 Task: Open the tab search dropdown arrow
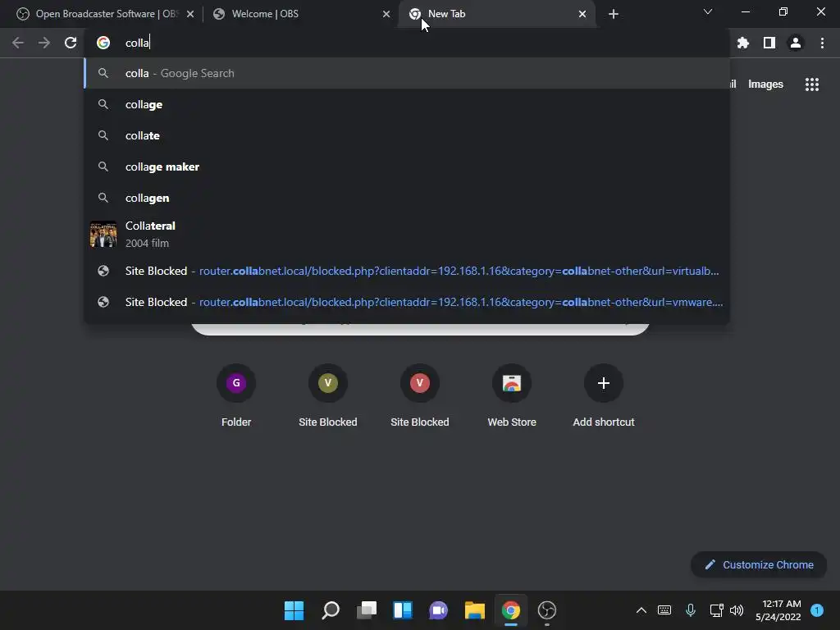click(708, 11)
